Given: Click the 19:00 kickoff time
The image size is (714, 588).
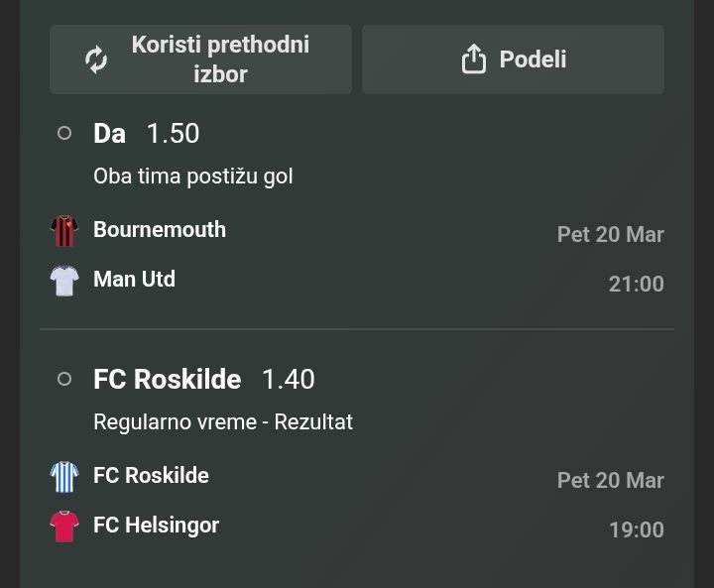Looking at the screenshot, I should 636,530.
